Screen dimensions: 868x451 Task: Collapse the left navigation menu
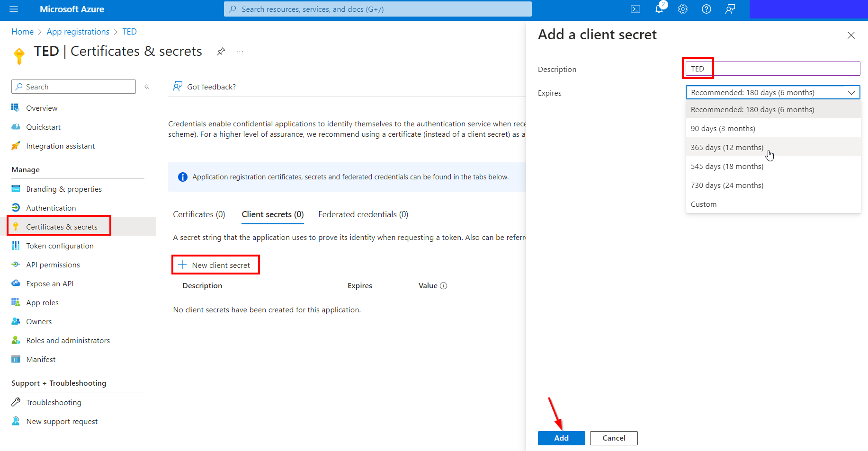tap(147, 87)
